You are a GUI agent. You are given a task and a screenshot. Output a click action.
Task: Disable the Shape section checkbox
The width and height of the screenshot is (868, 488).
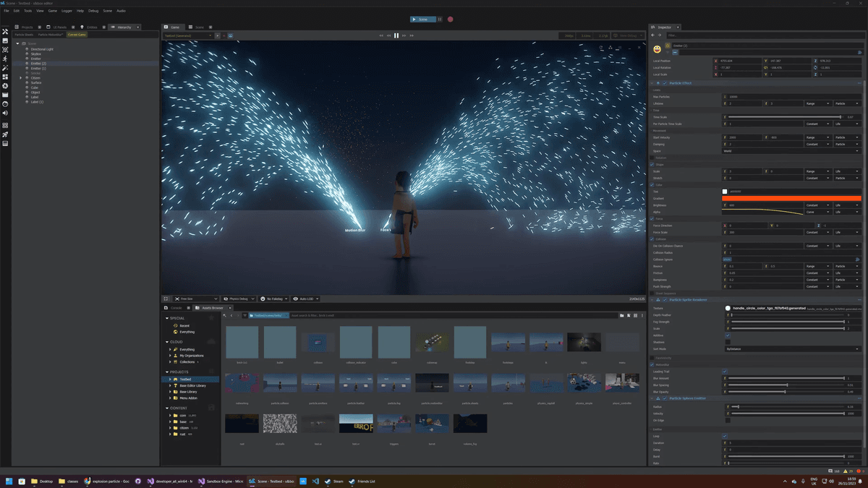tap(652, 165)
